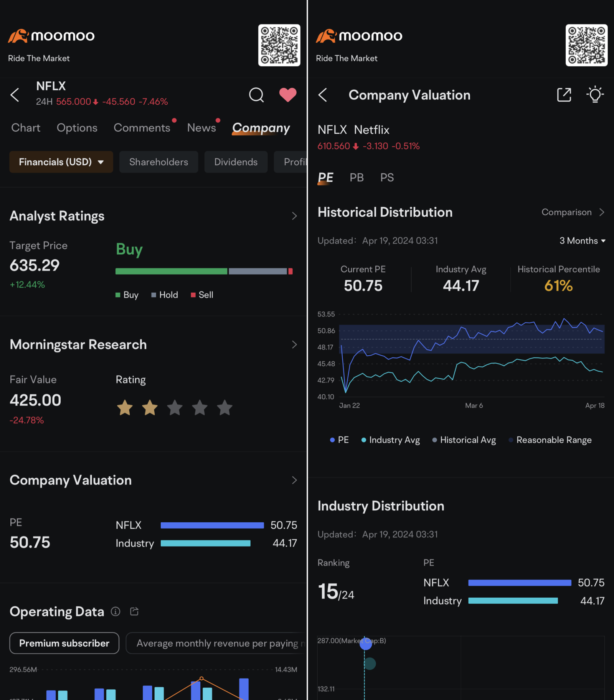Switch to Options tab
This screenshot has height=700, width=614.
[x=77, y=128]
